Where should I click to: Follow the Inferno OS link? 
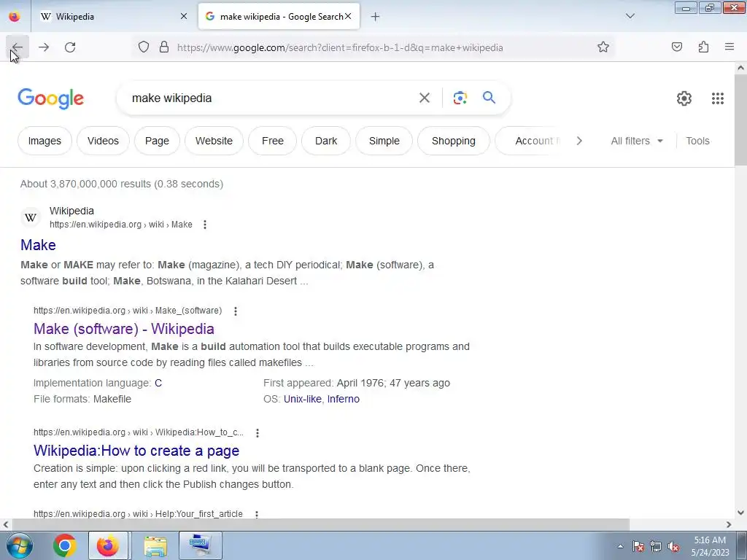(x=343, y=399)
